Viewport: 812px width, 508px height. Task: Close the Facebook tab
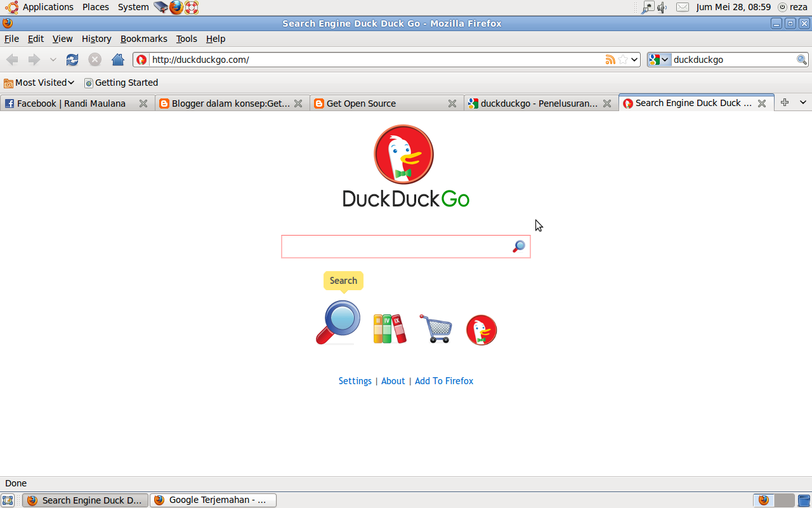point(143,104)
